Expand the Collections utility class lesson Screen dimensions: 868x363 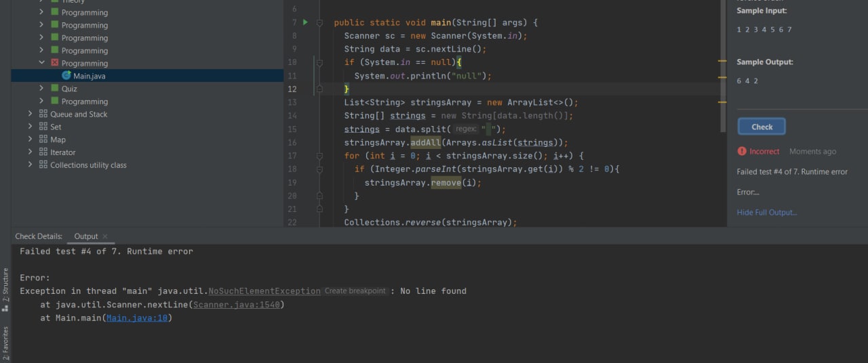tap(30, 165)
